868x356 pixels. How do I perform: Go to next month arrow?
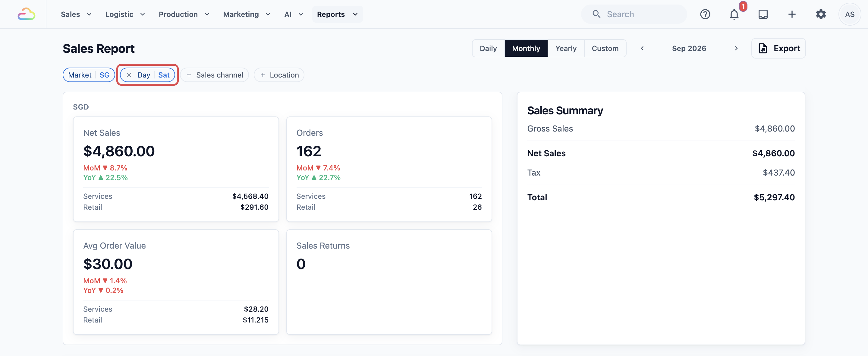(x=736, y=48)
